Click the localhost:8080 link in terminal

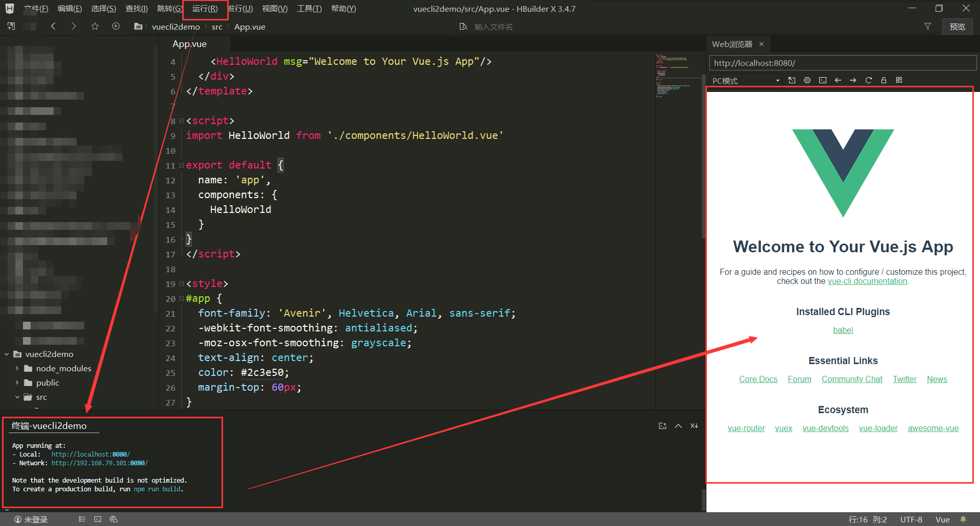pos(91,455)
